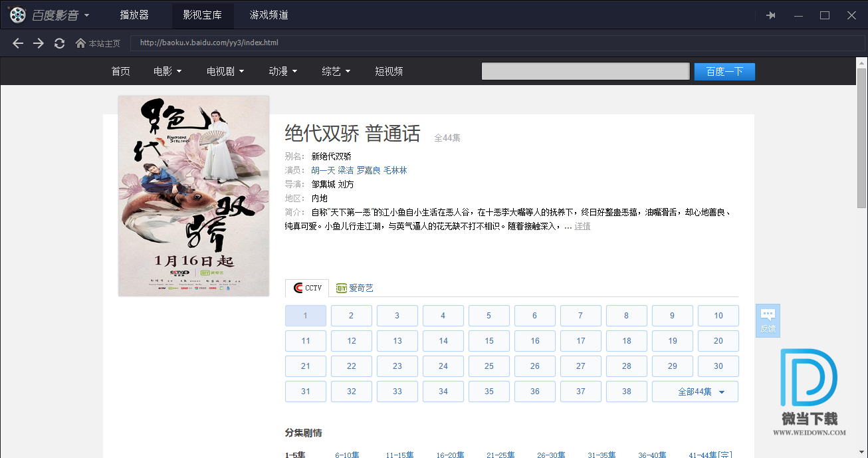The image size is (868, 458).
Task: Play episode 27
Action: 581,366
